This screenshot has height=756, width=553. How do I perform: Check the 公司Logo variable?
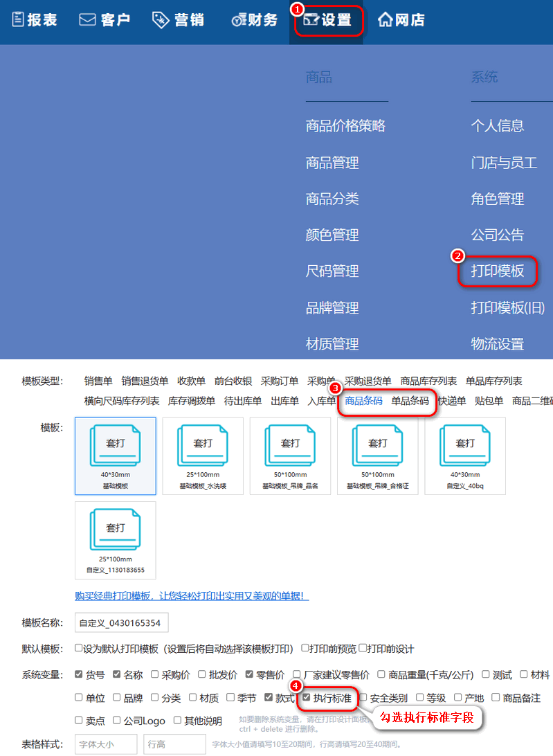(x=117, y=720)
